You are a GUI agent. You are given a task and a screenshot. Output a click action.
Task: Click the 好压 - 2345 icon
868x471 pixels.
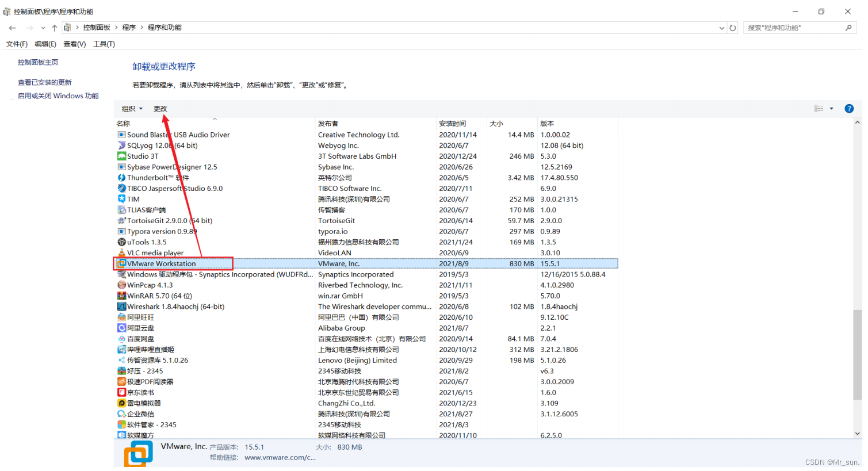click(x=121, y=371)
